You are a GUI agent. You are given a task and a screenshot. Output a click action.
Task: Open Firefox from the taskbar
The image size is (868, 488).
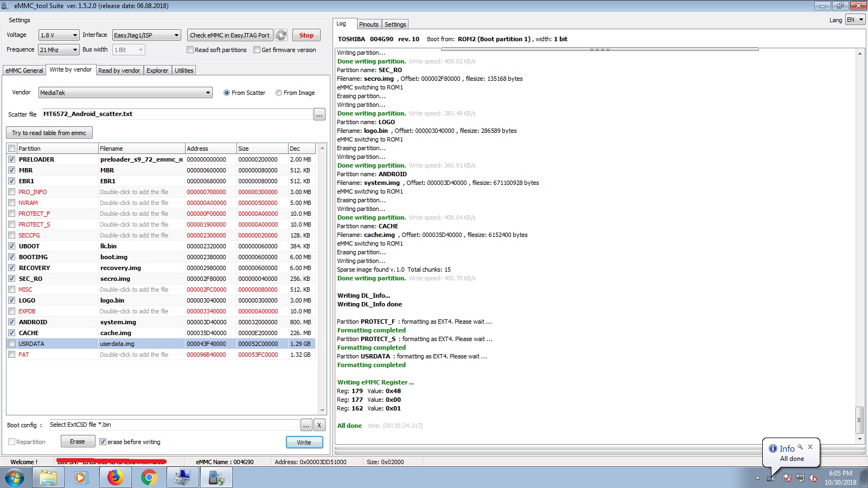[x=115, y=478]
